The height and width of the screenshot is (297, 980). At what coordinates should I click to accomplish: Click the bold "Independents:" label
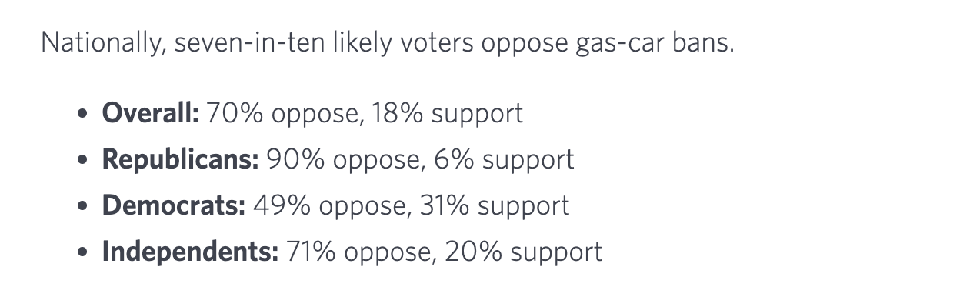pyautogui.click(x=190, y=252)
